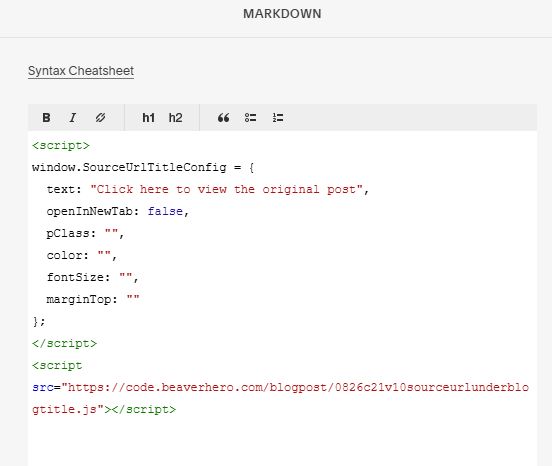Click the marginTop property line

tap(93, 299)
